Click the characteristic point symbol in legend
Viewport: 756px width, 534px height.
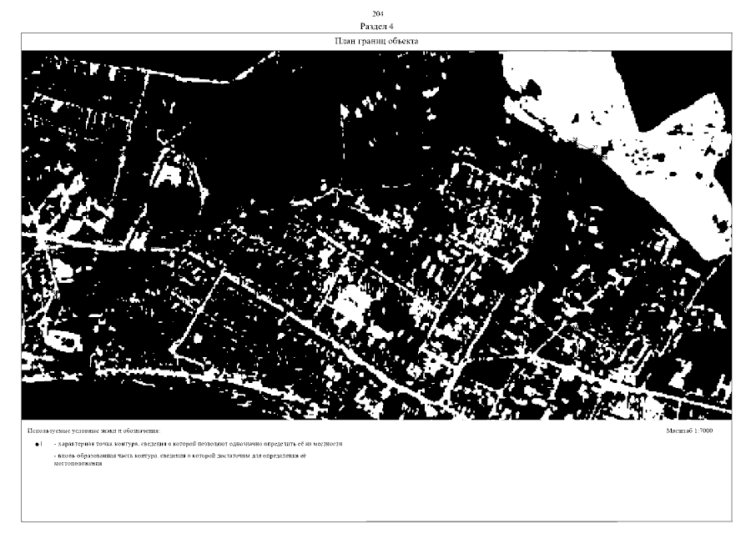[x=37, y=444]
